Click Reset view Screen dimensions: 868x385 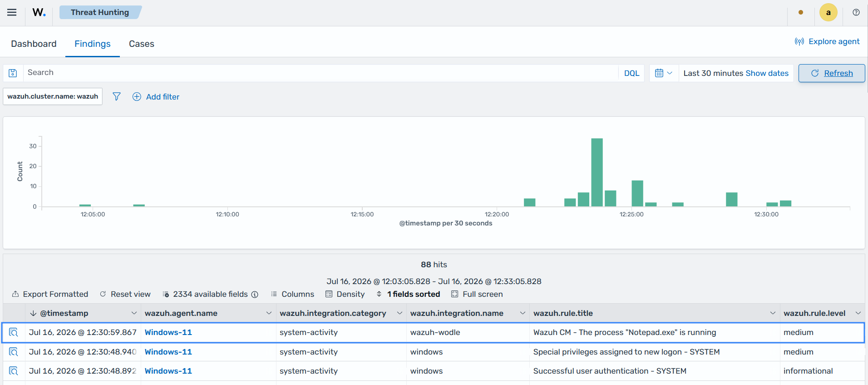point(125,294)
